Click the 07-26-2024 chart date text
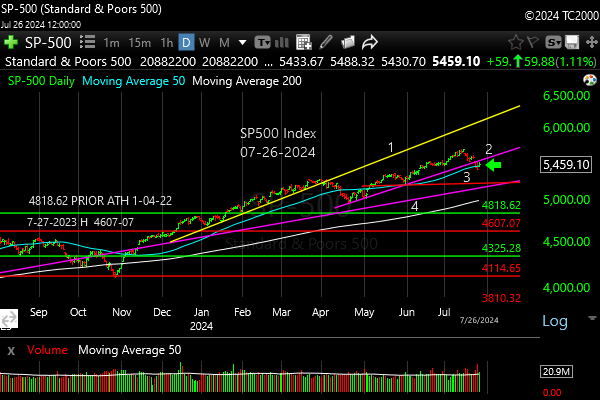 coord(278,152)
